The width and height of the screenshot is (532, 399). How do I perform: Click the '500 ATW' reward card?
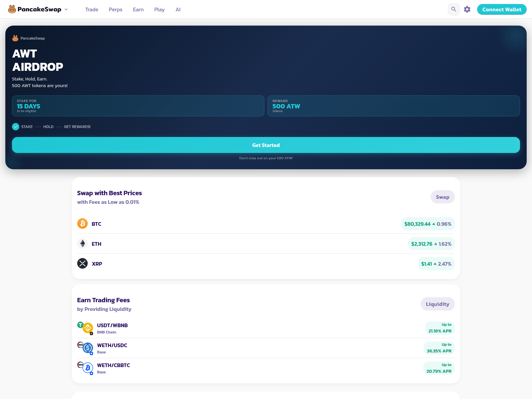point(394,106)
